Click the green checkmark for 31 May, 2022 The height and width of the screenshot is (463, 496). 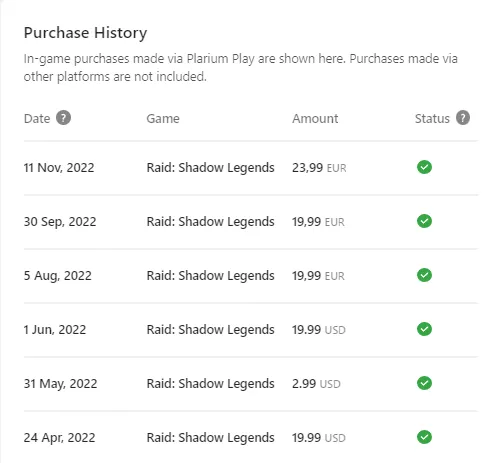[x=424, y=383]
